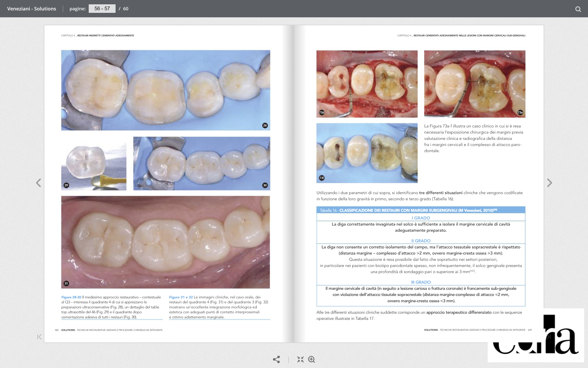The width and height of the screenshot is (588, 368).
Task: Click the III GRADO heading
Action: [x=421, y=282]
